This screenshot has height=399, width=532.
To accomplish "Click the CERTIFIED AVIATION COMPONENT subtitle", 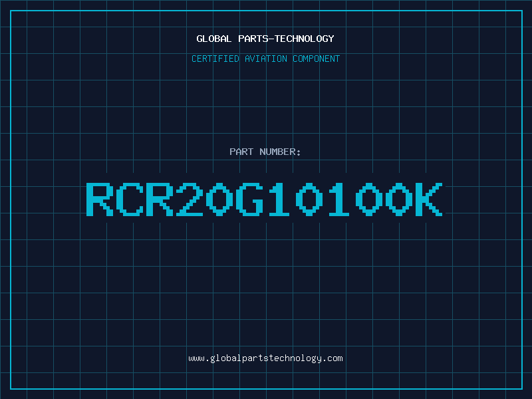I will (265, 59).
